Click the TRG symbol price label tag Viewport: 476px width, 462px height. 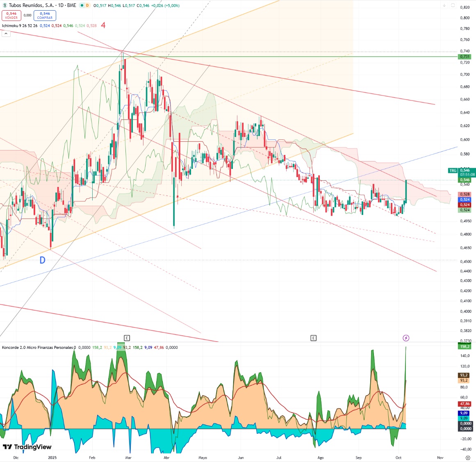[453, 171]
